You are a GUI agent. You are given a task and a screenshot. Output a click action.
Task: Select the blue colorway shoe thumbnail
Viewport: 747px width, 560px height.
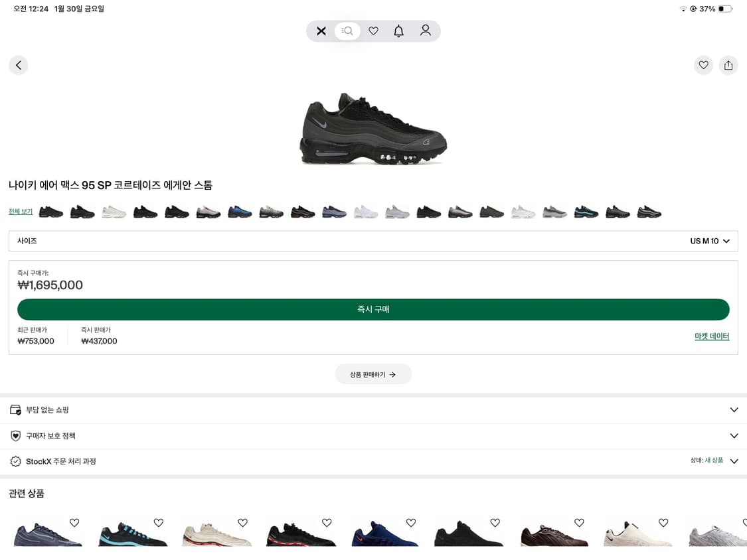coord(240,212)
